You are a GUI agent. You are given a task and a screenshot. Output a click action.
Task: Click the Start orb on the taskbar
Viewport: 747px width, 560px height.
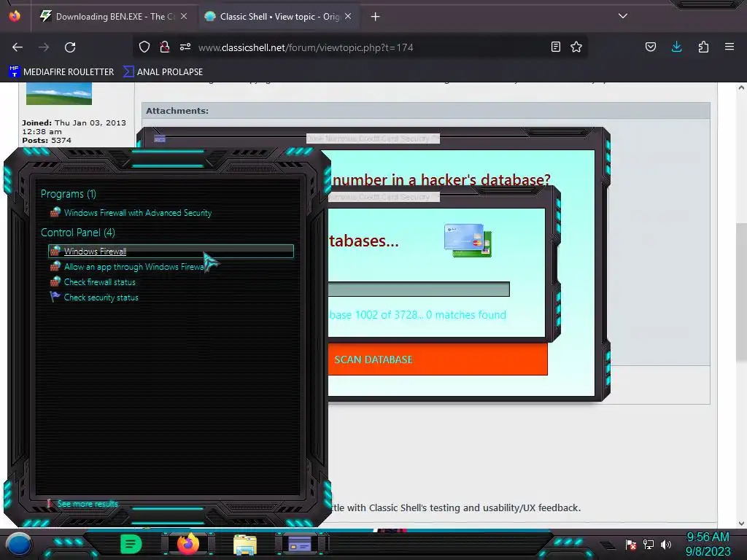coord(19,544)
